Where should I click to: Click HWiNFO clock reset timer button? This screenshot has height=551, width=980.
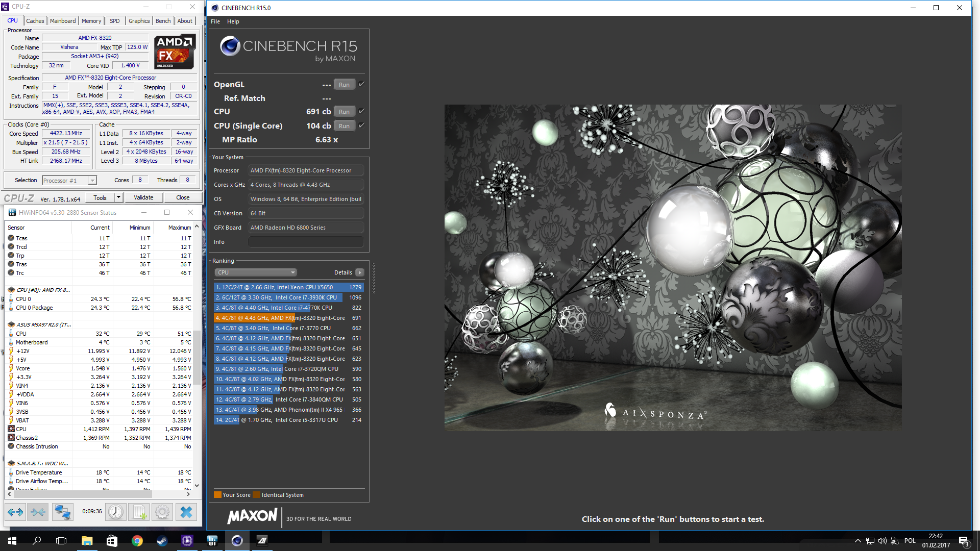click(x=116, y=512)
